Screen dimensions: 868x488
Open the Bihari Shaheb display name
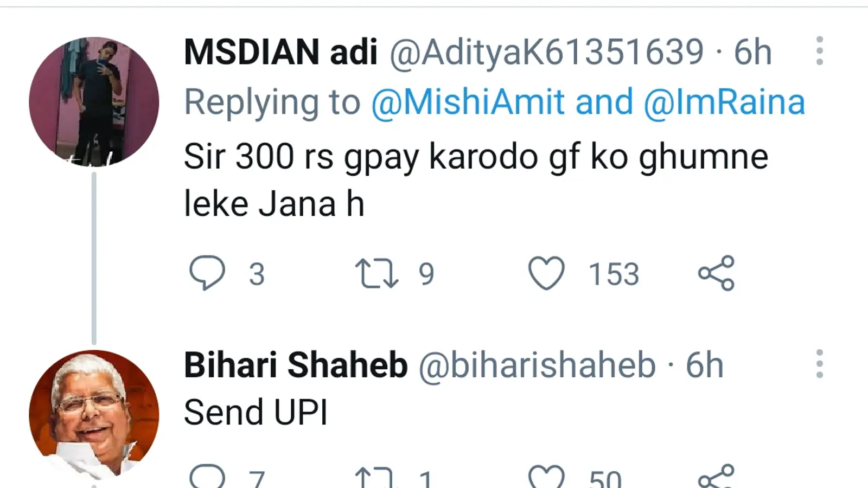(296, 365)
